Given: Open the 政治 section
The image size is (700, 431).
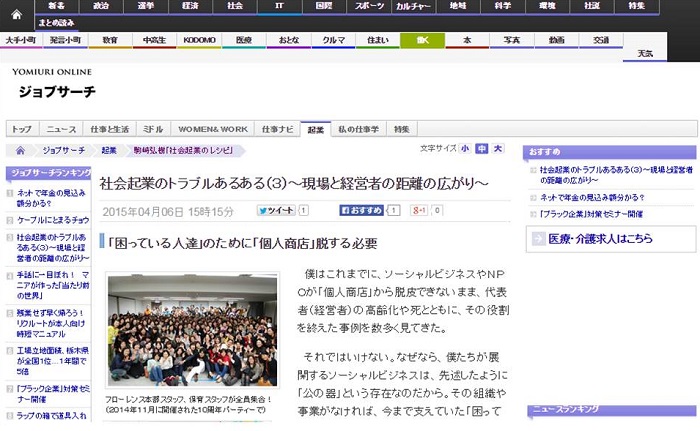Looking at the screenshot, I should tap(101, 6).
